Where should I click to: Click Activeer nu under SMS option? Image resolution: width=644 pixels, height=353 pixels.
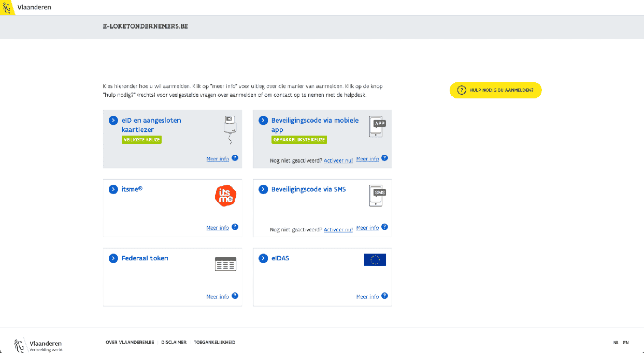[338, 229]
